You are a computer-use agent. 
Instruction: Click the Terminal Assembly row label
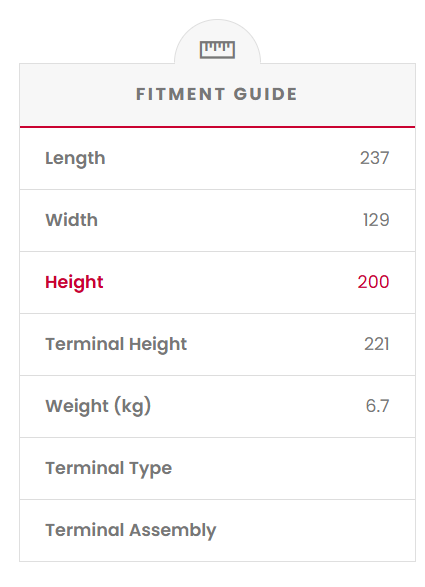(x=131, y=530)
